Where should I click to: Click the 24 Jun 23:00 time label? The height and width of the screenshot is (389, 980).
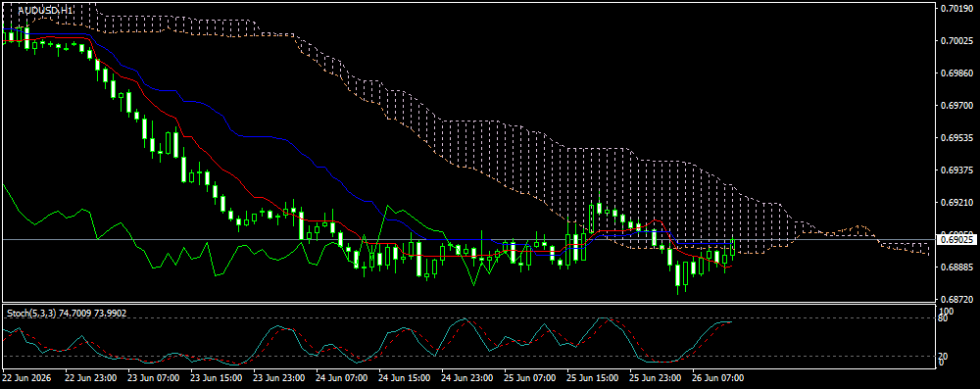467,378
